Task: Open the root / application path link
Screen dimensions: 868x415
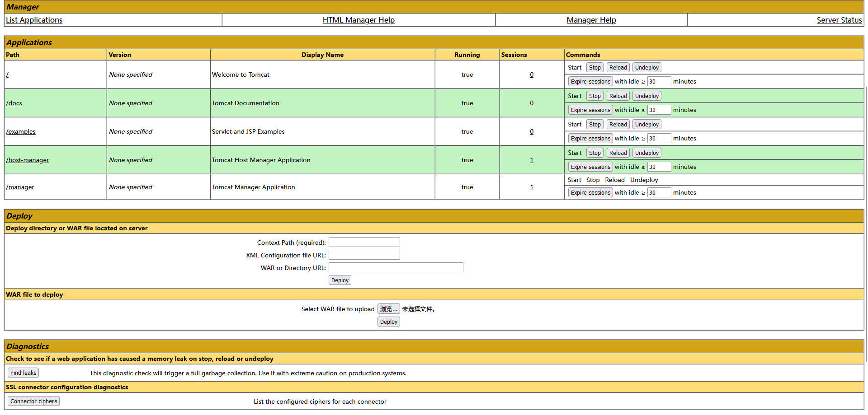Action: tap(7, 75)
